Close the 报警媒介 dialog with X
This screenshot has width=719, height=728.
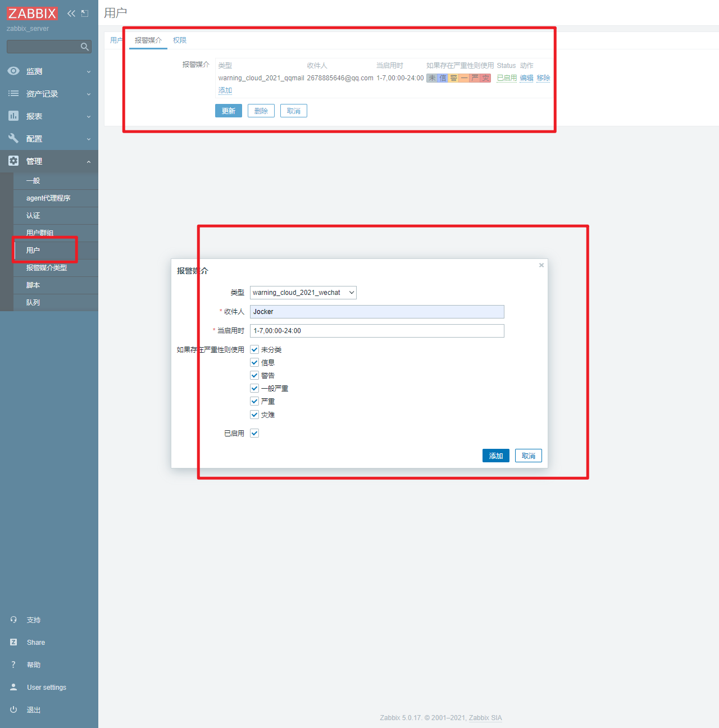tap(541, 265)
